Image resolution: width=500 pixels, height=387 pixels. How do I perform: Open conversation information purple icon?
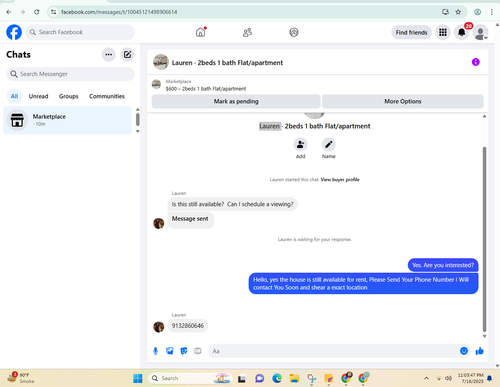point(476,62)
